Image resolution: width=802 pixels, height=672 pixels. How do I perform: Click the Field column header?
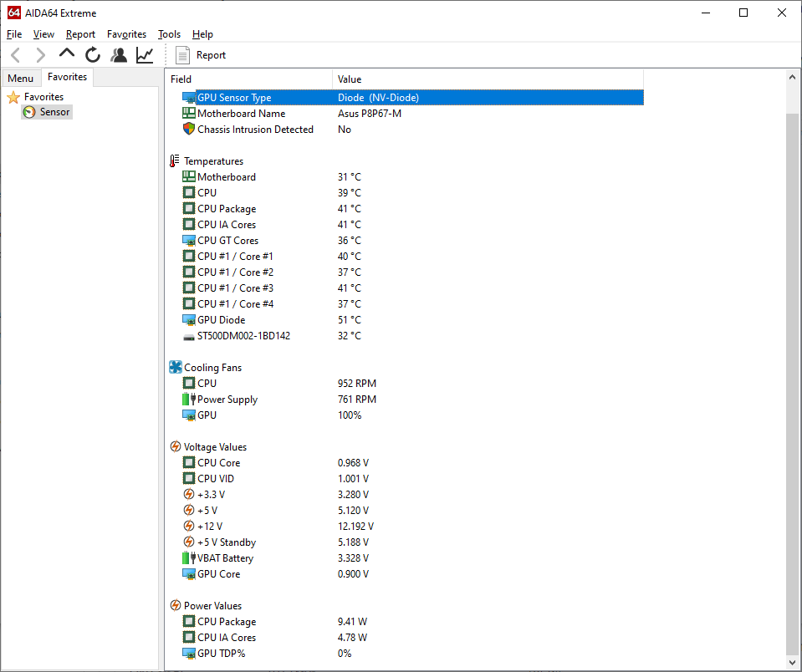pyautogui.click(x=181, y=79)
